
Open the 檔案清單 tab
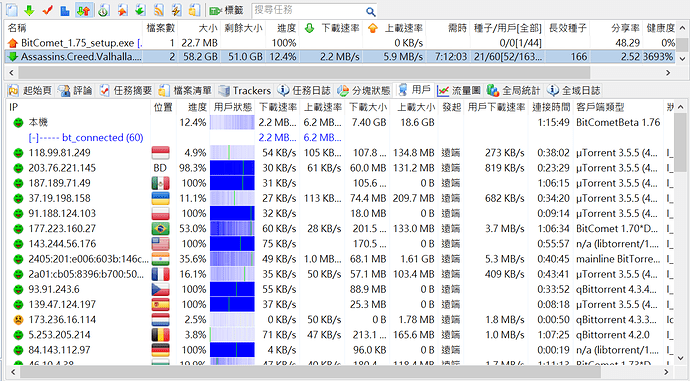[186, 91]
